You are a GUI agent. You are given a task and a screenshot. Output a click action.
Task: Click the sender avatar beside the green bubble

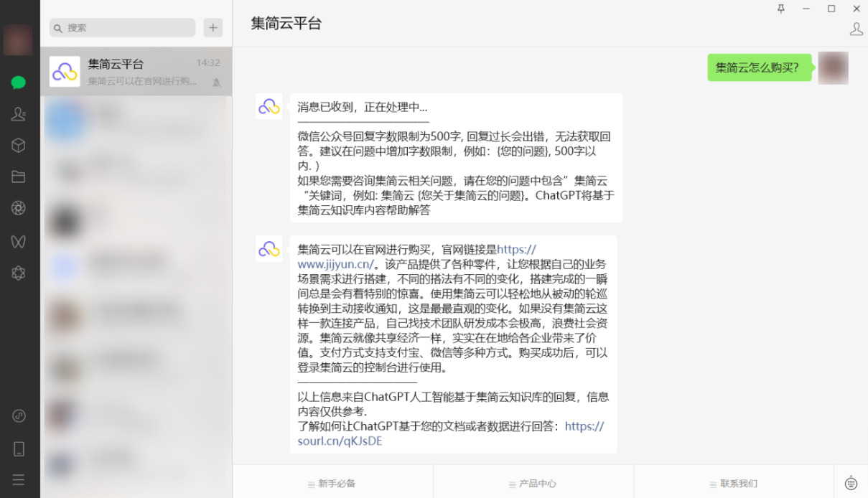pyautogui.click(x=834, y=67)
